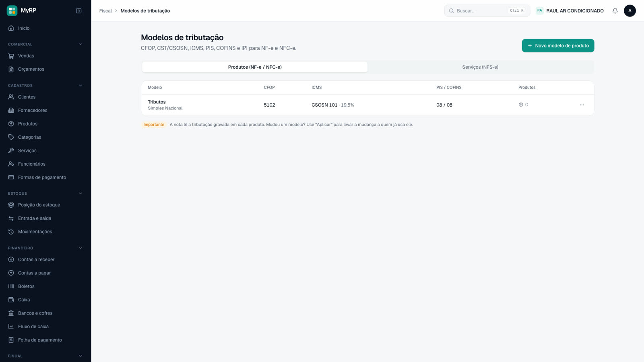
Task: Collapse the COMERCIAL section chevron
Action: point(80,44)
